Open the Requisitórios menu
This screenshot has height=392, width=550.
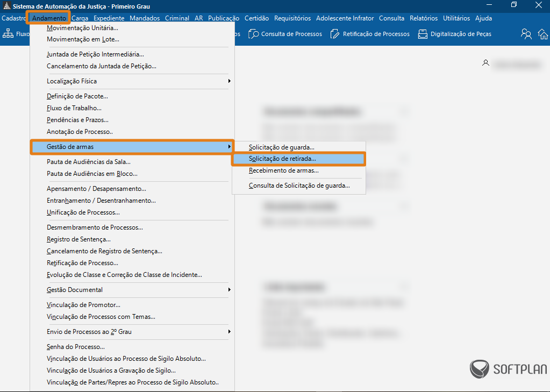(x=292, y=18)
